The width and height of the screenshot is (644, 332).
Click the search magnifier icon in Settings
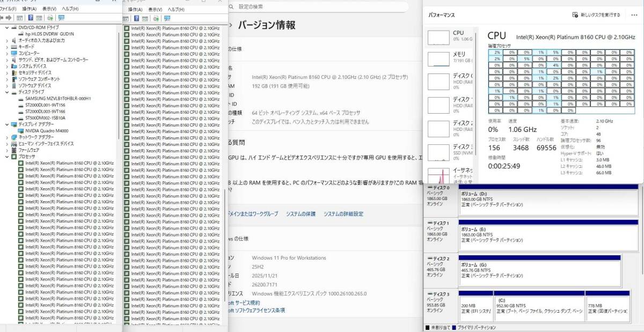[x=231, y=6]
